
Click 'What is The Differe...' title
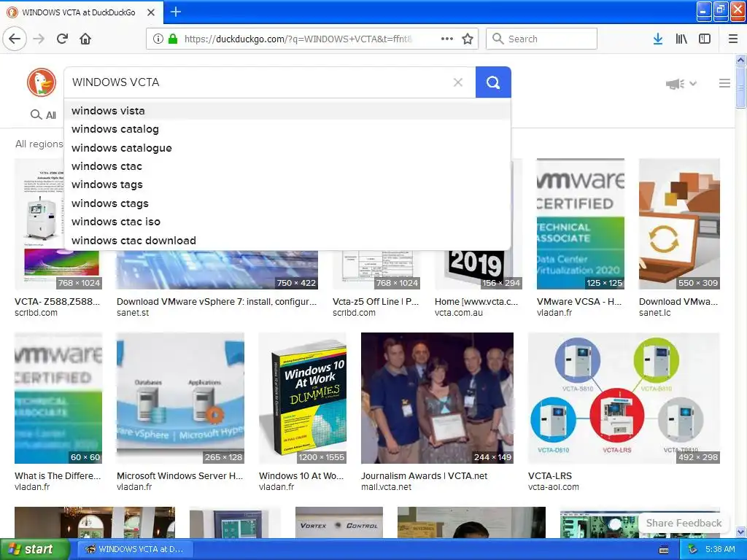(x=58, y=475)
